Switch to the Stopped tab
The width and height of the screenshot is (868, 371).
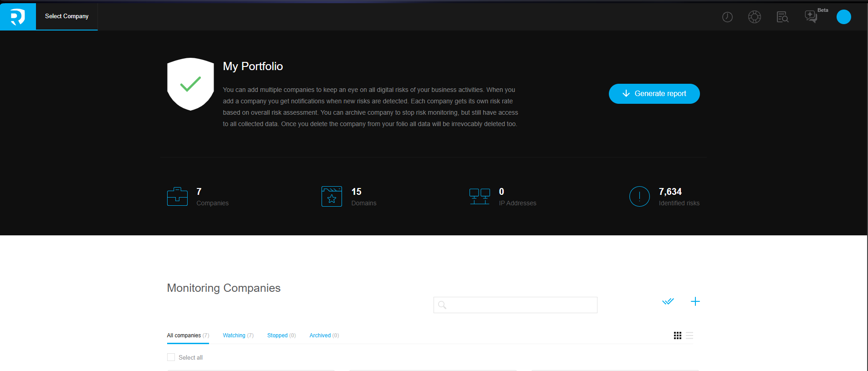pyautogui.click(x=281, y=335)
